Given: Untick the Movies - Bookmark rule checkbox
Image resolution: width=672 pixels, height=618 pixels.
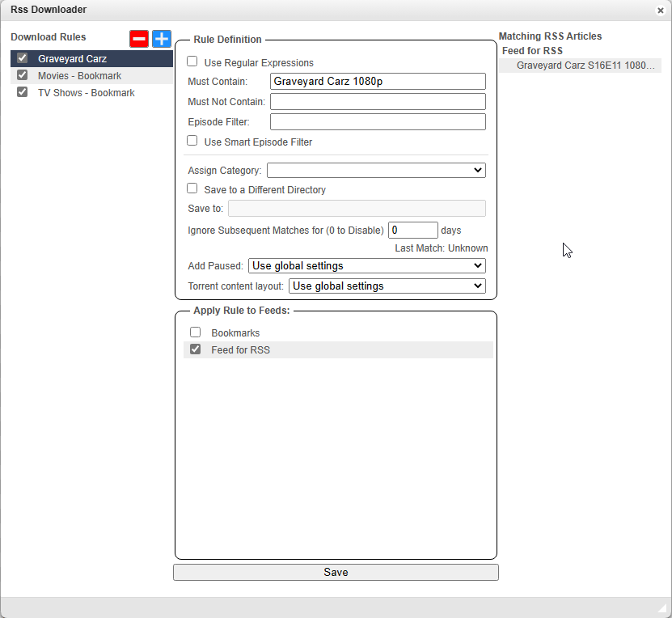Looking at the screenshot, I should coord(23,75).
